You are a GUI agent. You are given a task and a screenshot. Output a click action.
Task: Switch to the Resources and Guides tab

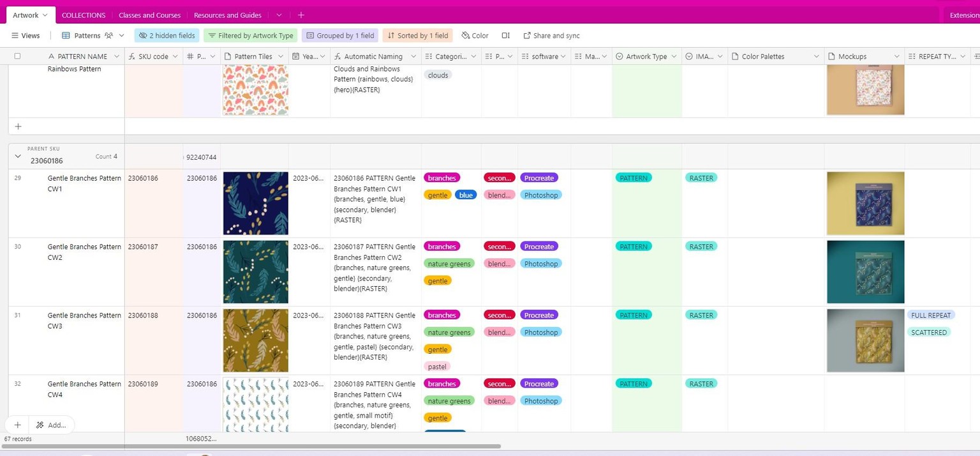tap(227, 15)
